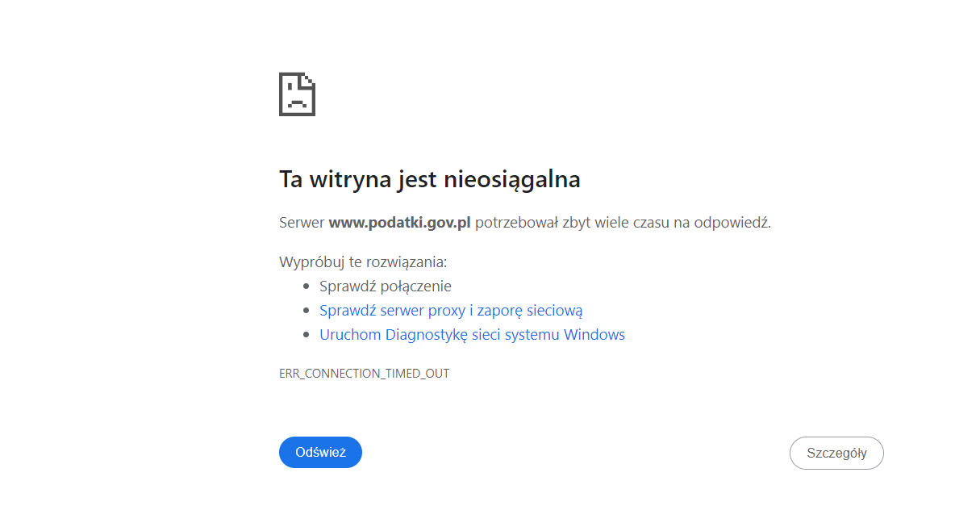Click the sad page error icon
This screenshot has height=506, width=980.
click(297, 94)
